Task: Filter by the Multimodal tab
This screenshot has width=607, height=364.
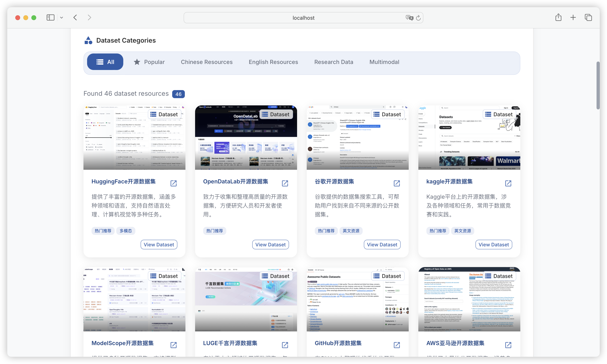Action: [x=384, y=62]
